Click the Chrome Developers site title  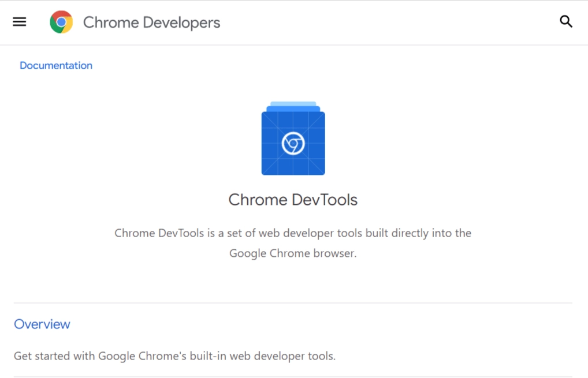tap(151, 23)
